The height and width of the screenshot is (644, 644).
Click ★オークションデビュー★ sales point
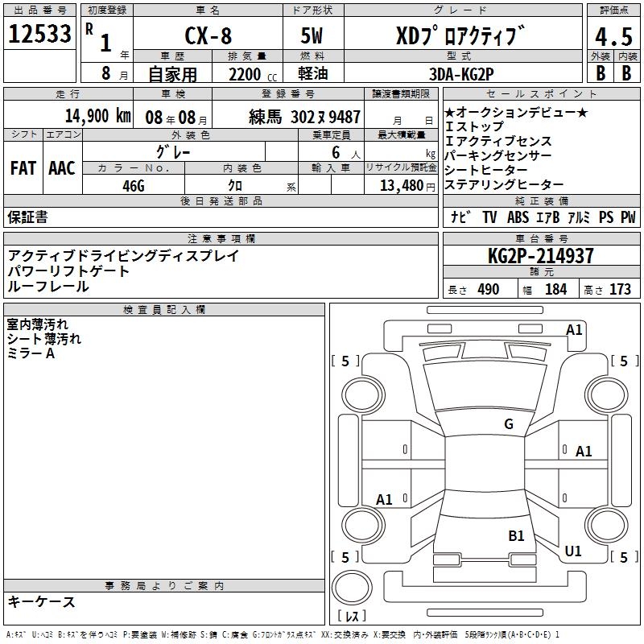pos(516,112)
